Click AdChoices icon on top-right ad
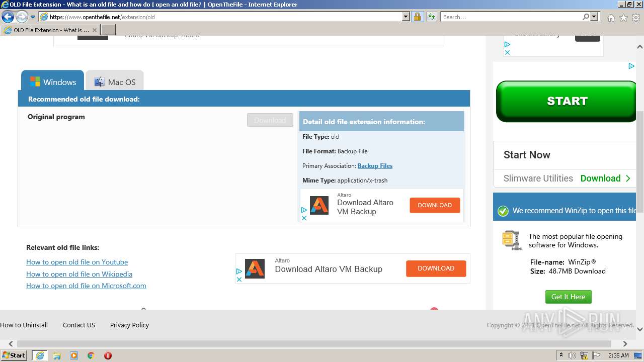Image resolution: width=644 pixels, height=362 pixels. [507, 45]
